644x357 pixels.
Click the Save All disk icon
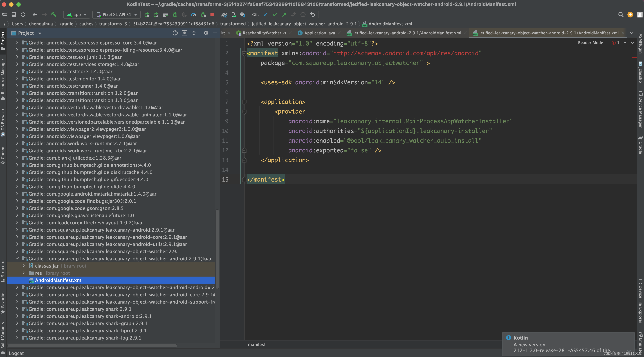click(x=14, y=15)
